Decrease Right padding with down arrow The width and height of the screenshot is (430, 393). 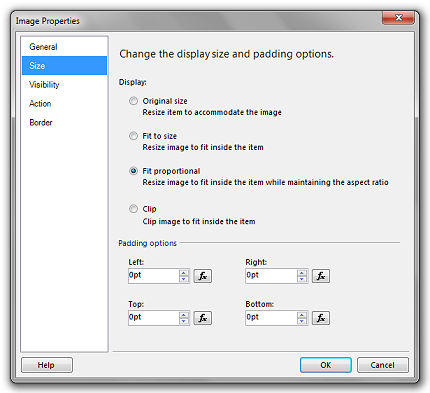coord(302,279)
